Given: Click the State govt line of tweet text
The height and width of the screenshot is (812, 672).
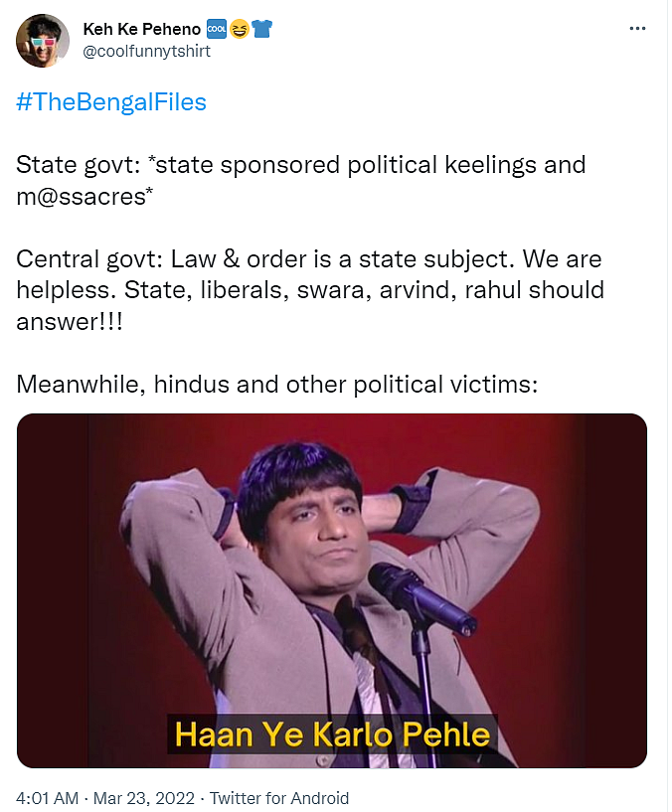Looking at the screenshot, I should pos(301,165).
